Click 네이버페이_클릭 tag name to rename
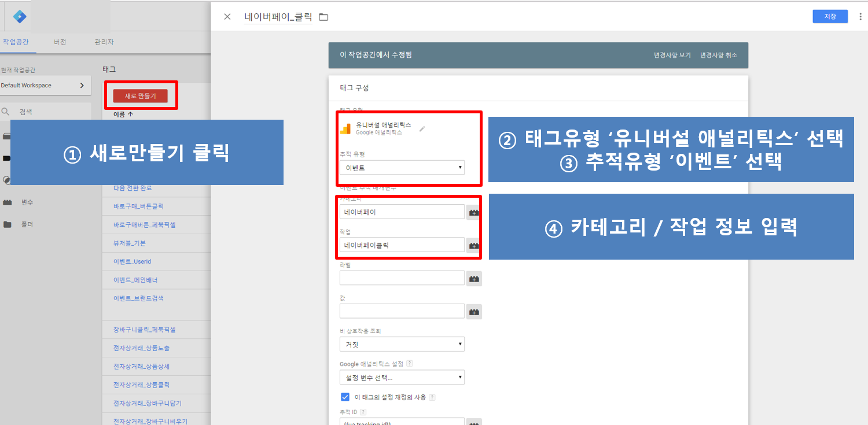The height and width of the screenshot is (425, 868). pyautogui.click(x=278, y=17)
